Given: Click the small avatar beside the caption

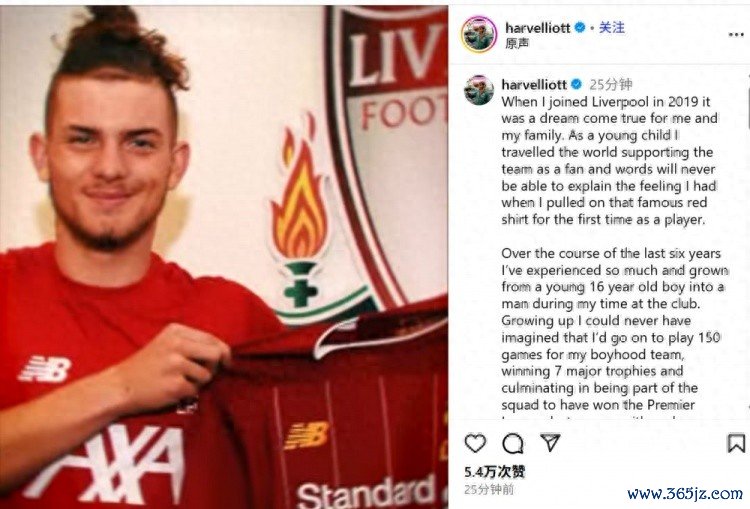Looking at the screenshot, I should pos(479,90).
